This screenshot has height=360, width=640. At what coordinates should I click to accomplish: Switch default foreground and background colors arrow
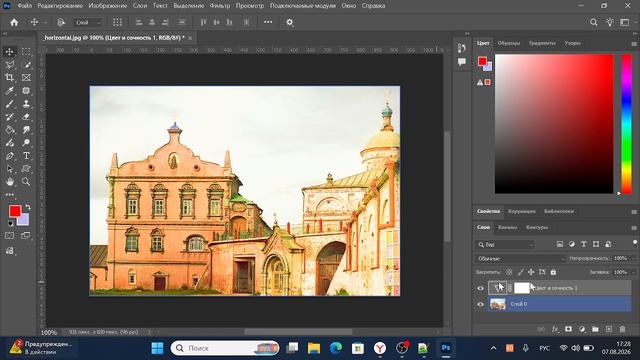[x=28, y=207]
